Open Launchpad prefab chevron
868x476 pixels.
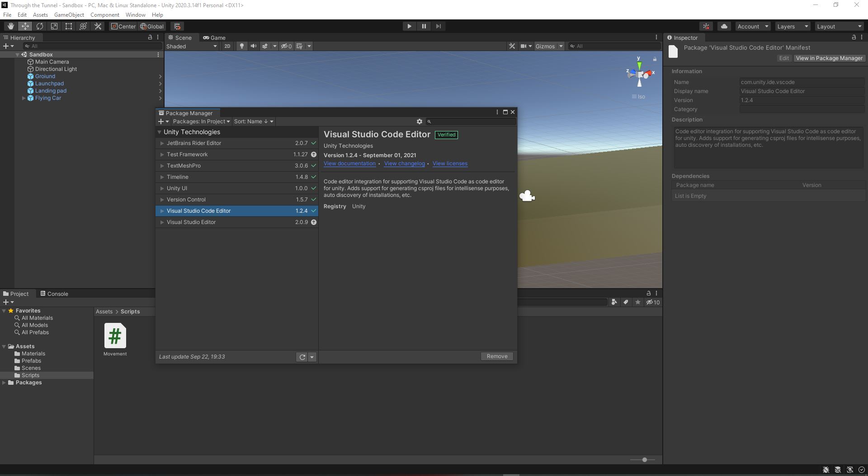click(160, 84)
